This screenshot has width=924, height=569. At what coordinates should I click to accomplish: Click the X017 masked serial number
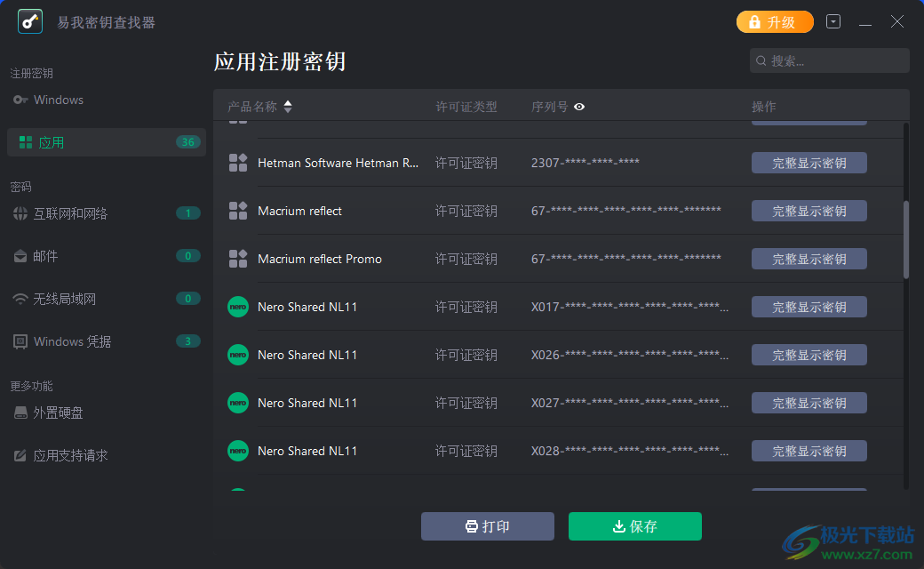click(x=630, y=307)
